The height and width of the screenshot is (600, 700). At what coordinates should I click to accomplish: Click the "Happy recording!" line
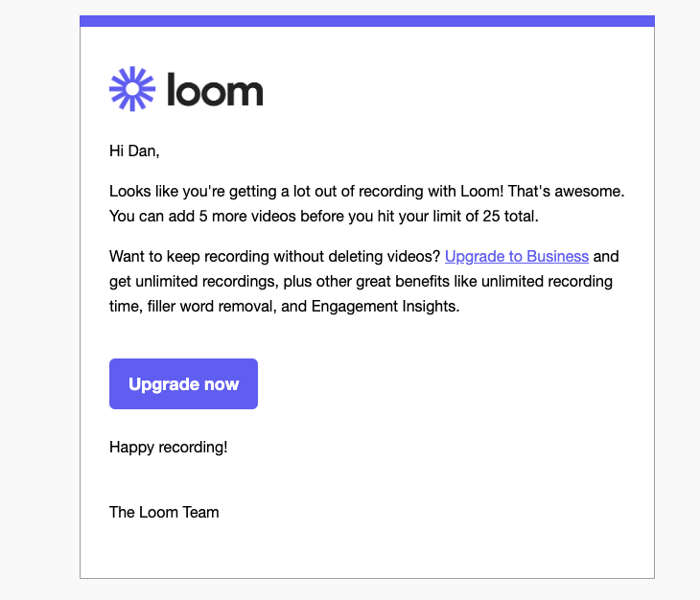click(x=169, y=447)
